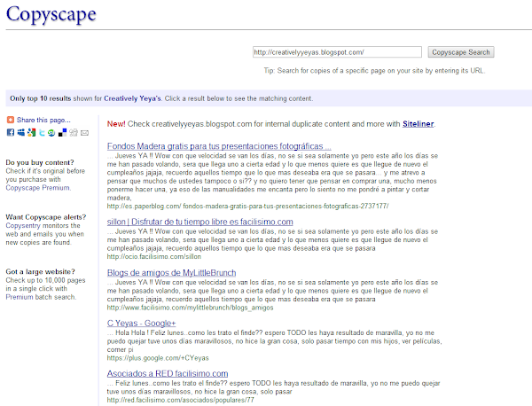Screen dimensions: 532x406
Task: Click the 'Want Copyscape alerts?' heading
Action: tap(46, 217)
